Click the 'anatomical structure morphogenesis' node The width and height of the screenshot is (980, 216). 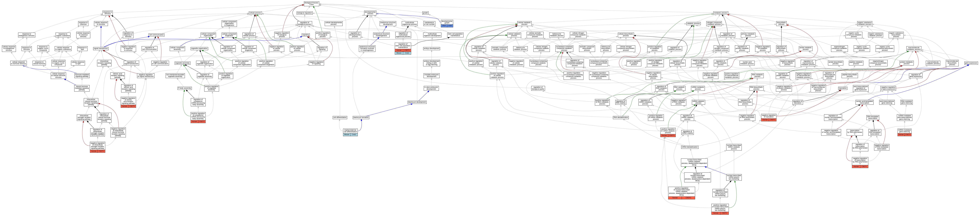coord(381,35)
